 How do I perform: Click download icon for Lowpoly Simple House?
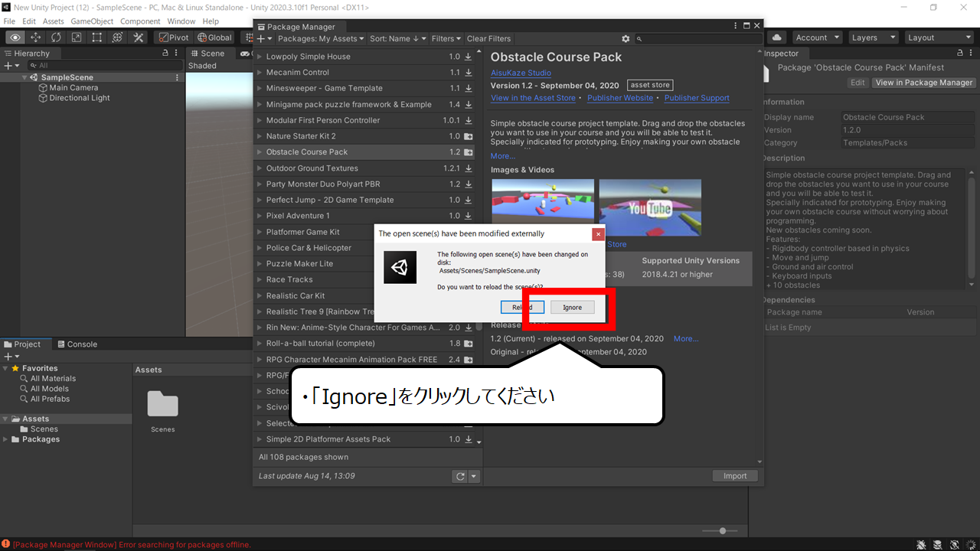[469, 57]
